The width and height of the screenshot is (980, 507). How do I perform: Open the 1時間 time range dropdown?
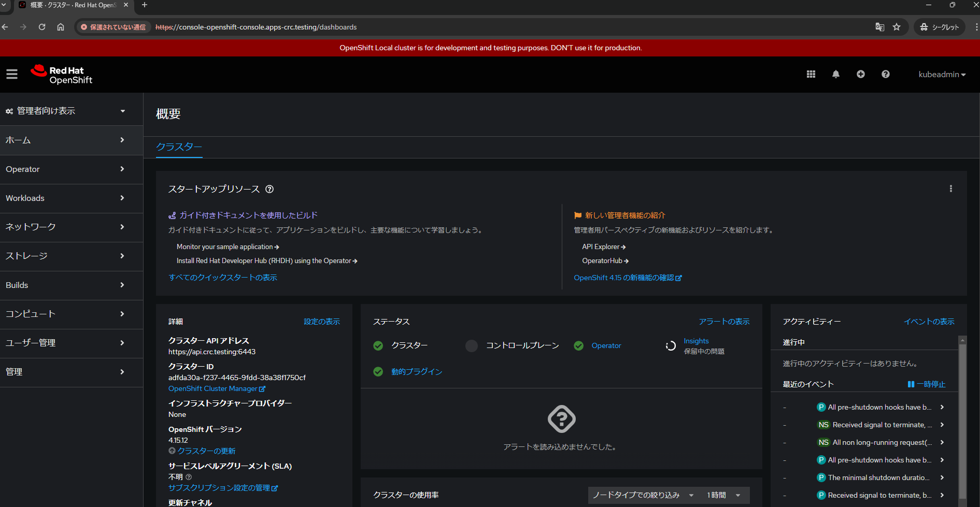point(723,495)
